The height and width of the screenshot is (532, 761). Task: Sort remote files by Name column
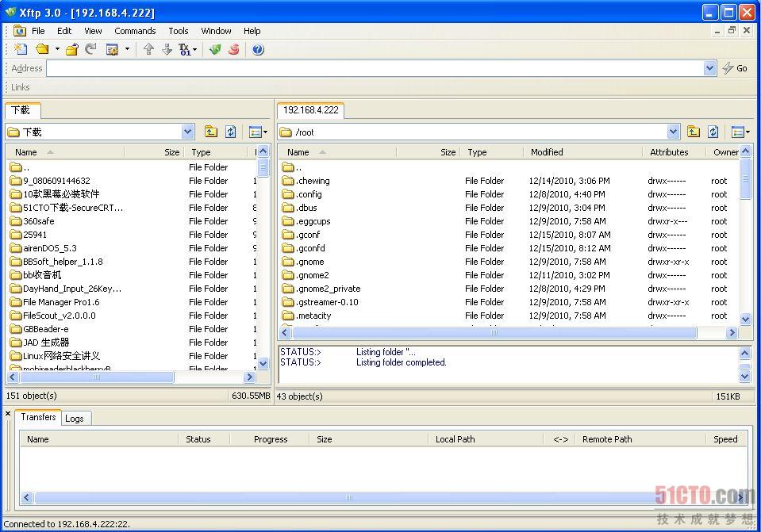[338, 152]
